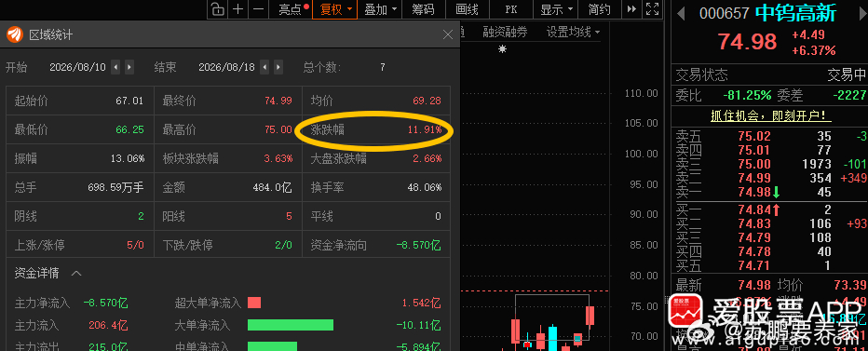Collapse the 资金详情 section chevron
The height and width of the screenshot is (351, 868).
point(77,274)
